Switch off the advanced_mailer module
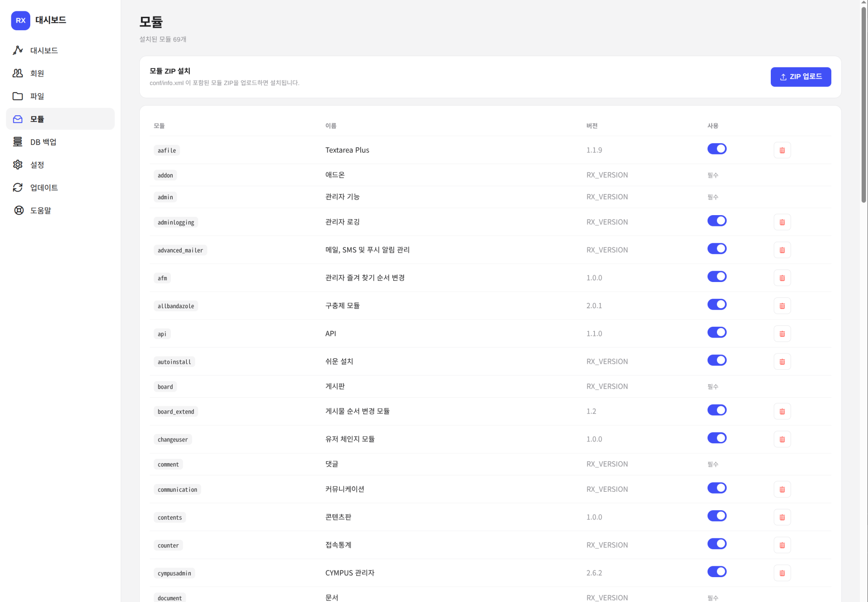The image size is (868, 602). [x=717, y=249]
